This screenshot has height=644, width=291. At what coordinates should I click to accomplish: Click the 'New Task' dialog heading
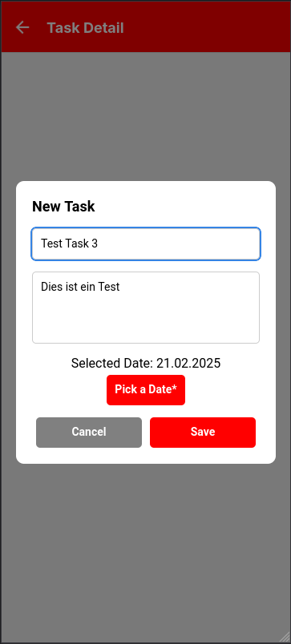coord(63,207)
